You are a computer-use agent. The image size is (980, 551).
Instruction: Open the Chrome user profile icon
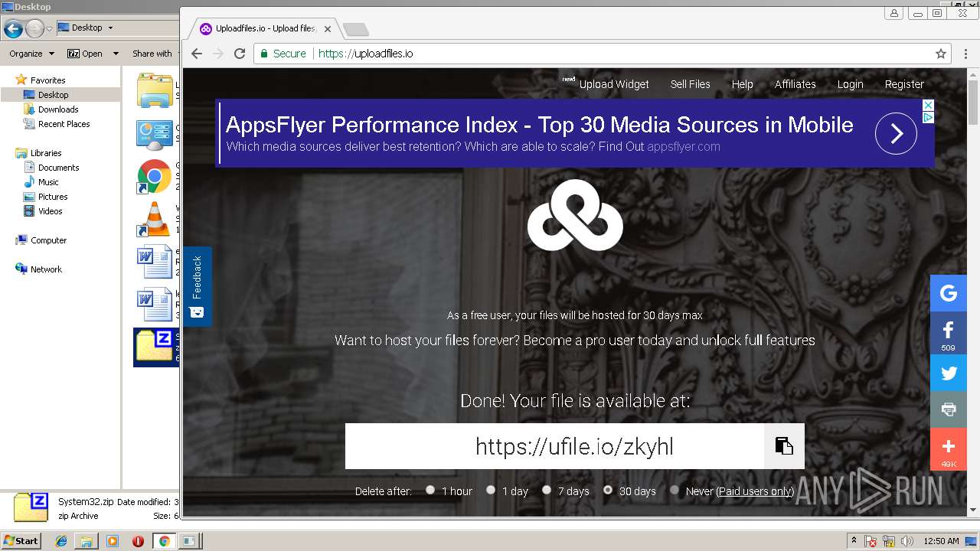coord(893,13)
